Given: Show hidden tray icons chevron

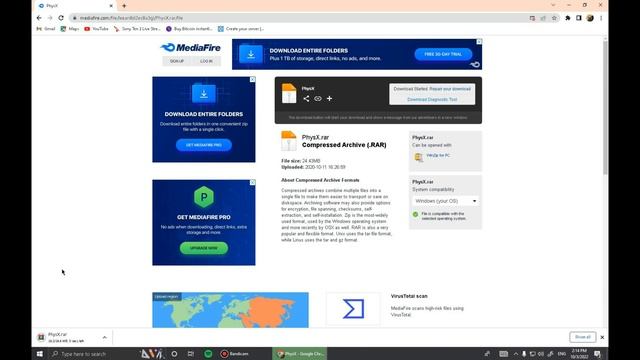Looking at the screenshot, I should click(516, 354).
